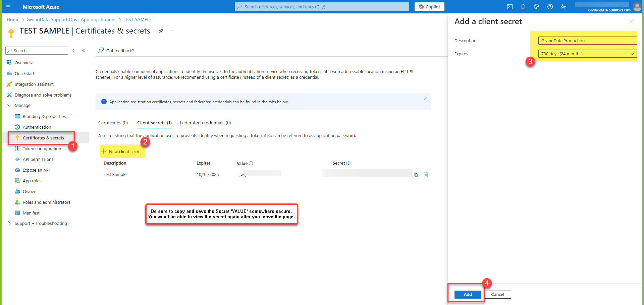
Task: Click New client secret
Action: click(122, 151)
